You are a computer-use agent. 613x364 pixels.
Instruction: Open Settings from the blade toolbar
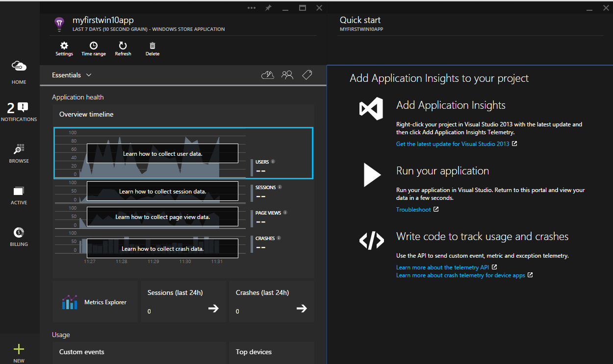click(x=64, y=49)
